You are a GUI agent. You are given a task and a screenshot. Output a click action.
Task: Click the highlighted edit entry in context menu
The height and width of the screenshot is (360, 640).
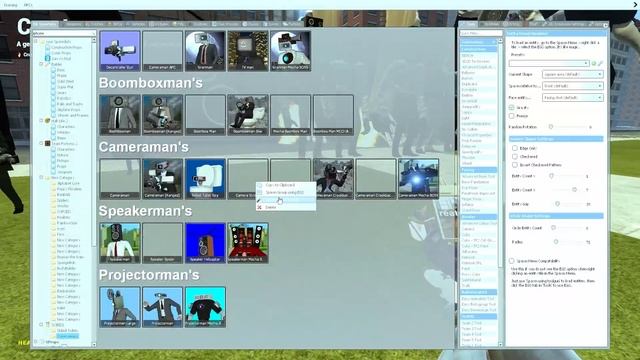(286, 200)
